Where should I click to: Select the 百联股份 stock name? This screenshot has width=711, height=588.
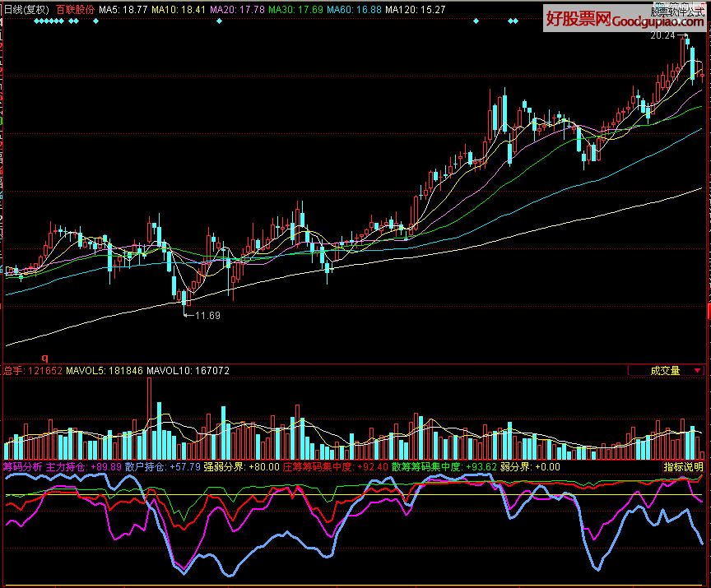(x=76, y=9)
